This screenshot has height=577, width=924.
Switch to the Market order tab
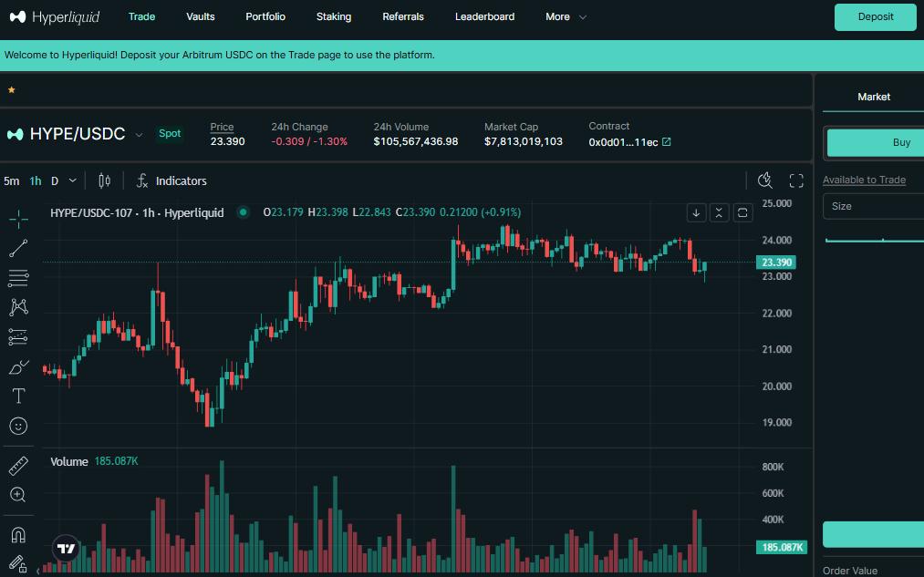[x=873, y=97]
